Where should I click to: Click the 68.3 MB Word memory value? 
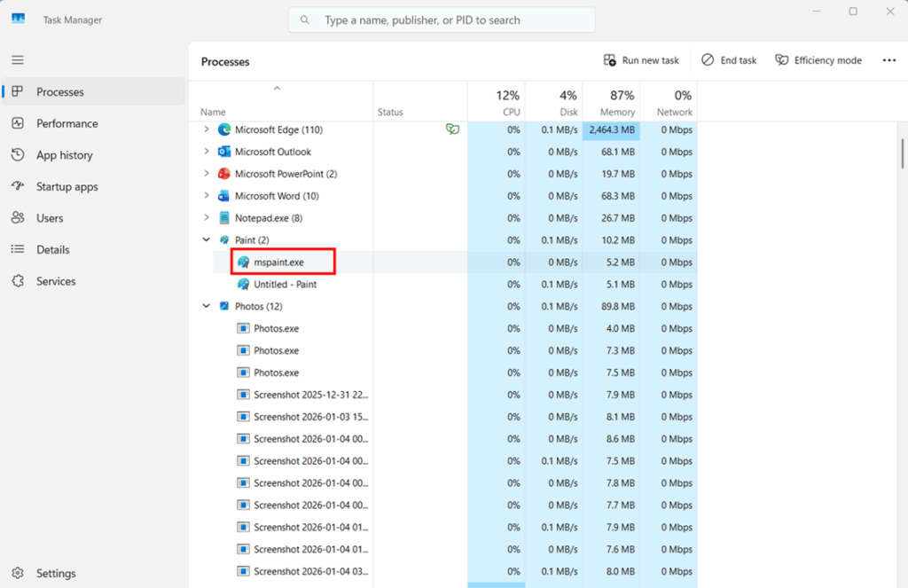pos(618,196)
